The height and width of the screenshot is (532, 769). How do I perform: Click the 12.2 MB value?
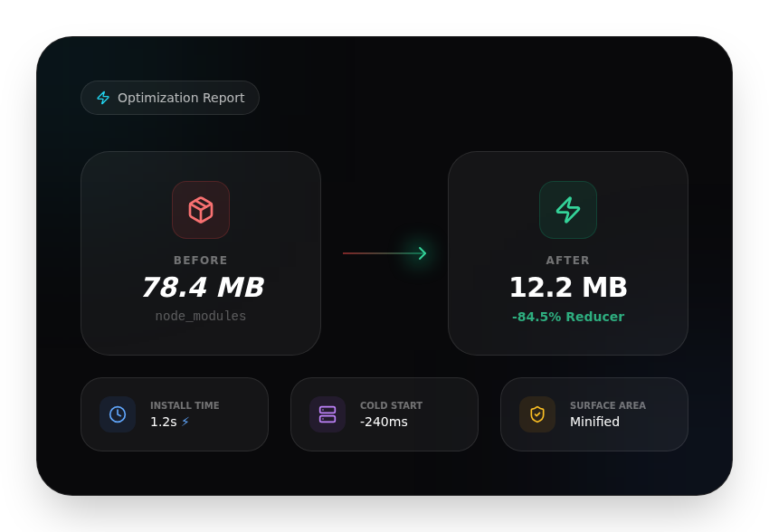(x=568, y=288)
